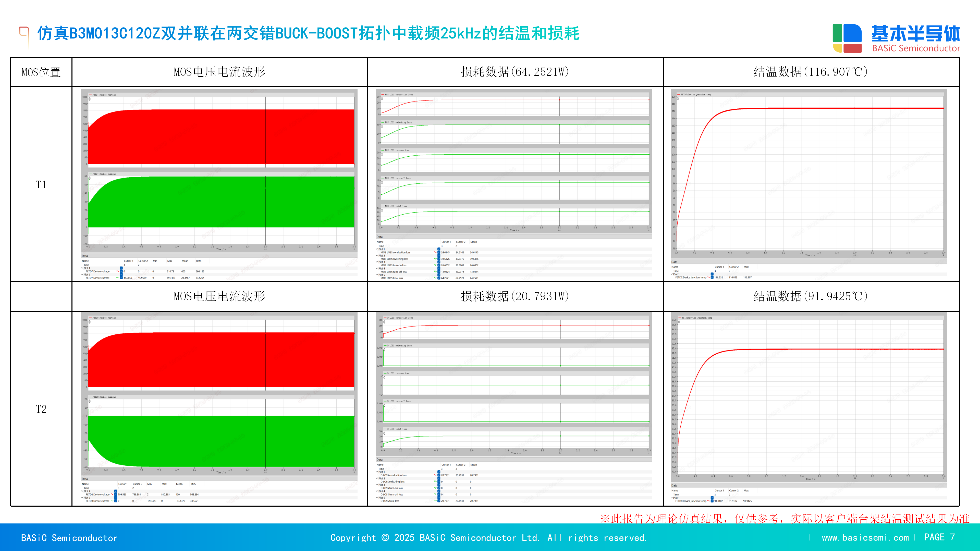Click Mean column header in MOS LOSS table
Screen dimensions: 980x551
coord(474,242)
